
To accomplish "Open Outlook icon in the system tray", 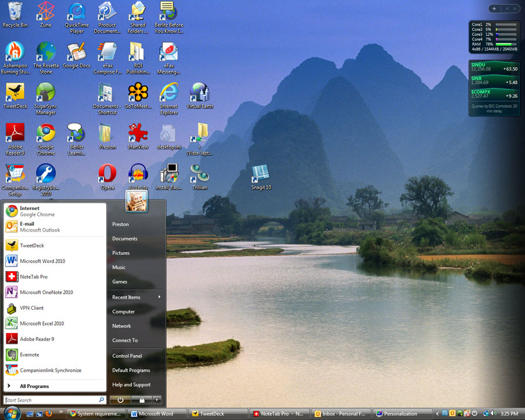I will coord(453,412).
